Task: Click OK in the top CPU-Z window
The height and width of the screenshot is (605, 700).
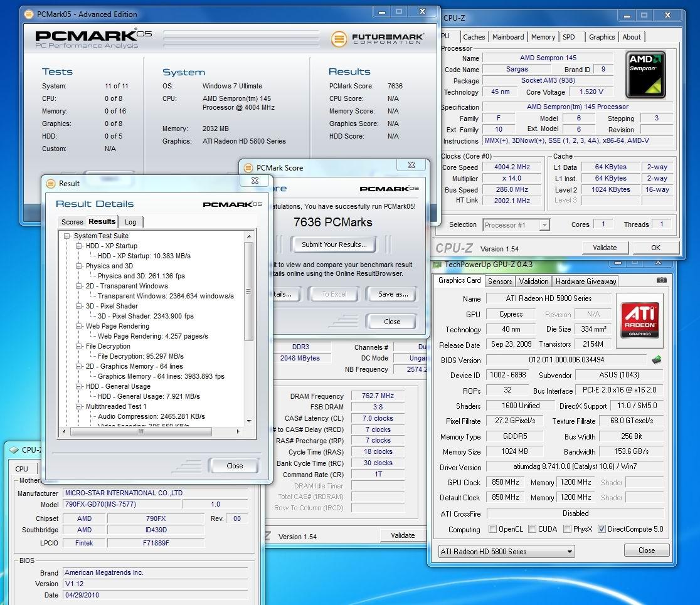Action: pyautogui.click(x=655, y=248)
